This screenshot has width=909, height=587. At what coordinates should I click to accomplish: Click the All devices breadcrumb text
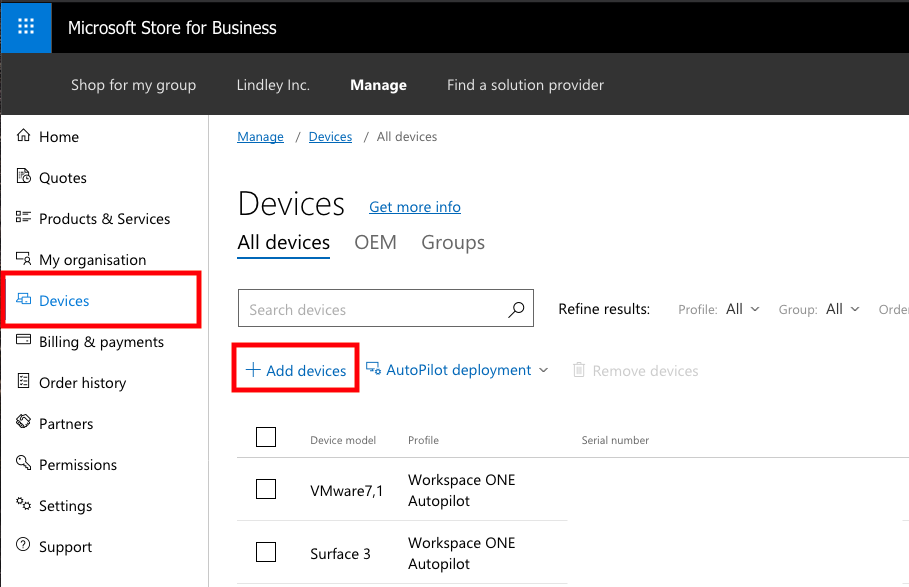click(x=407, y=137)
